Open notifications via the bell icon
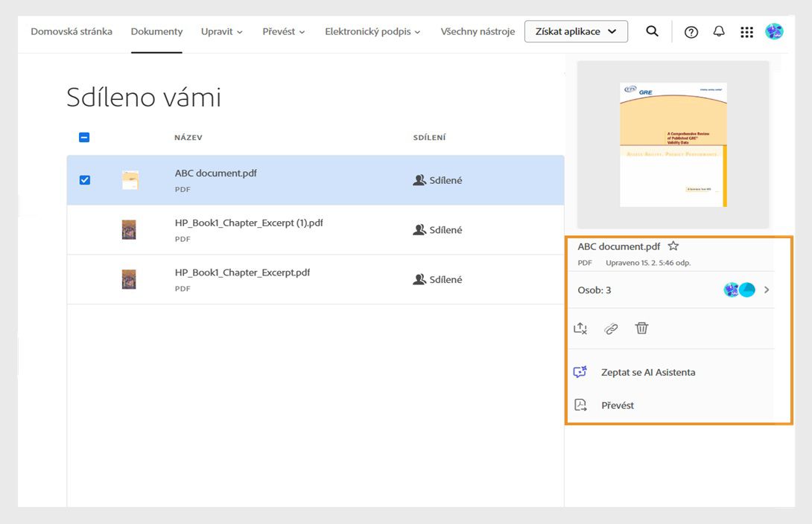The height and width of the screenshot is (524, 812). click(718, 31)
